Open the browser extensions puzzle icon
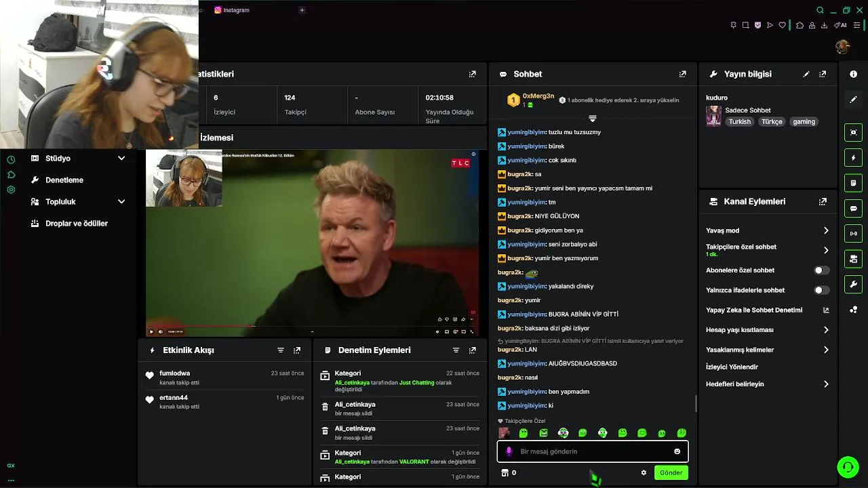Screen dimensions: 868x488 pos(800,25)
